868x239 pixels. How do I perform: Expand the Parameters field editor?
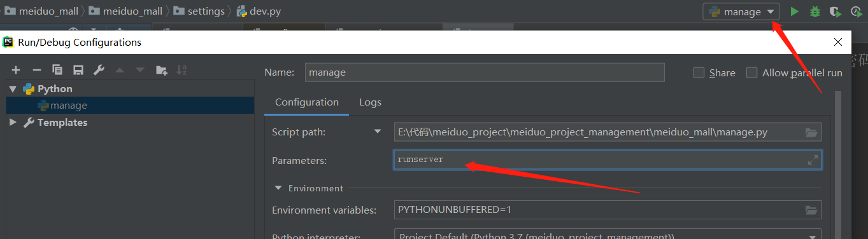click(813, 160)
